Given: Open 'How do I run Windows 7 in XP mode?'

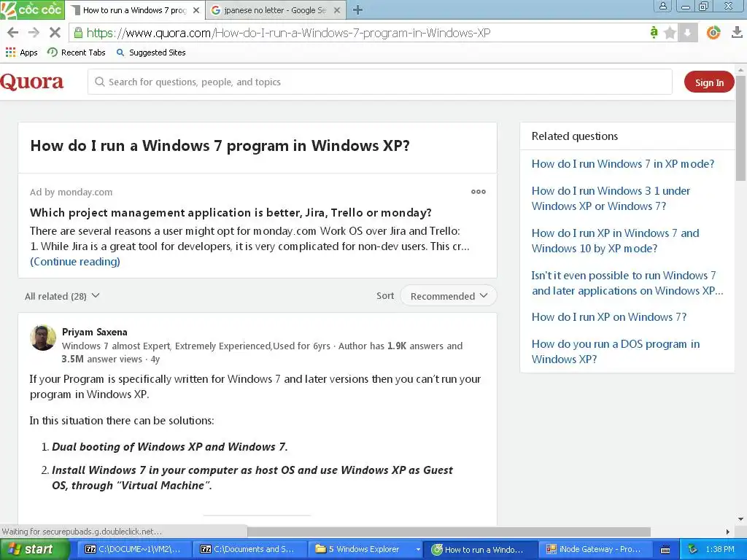Looking at the screenshot, I should point(623,164).
